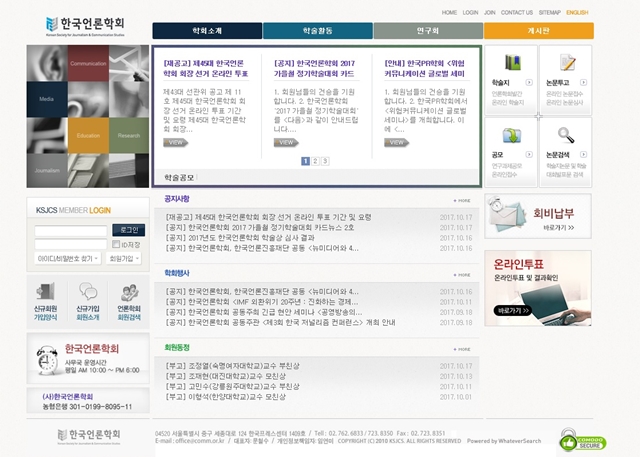Expand the 아이디/비밀번호 찾기 dropdown
Screen dimensions: 640x457
(x=67, y=258)
